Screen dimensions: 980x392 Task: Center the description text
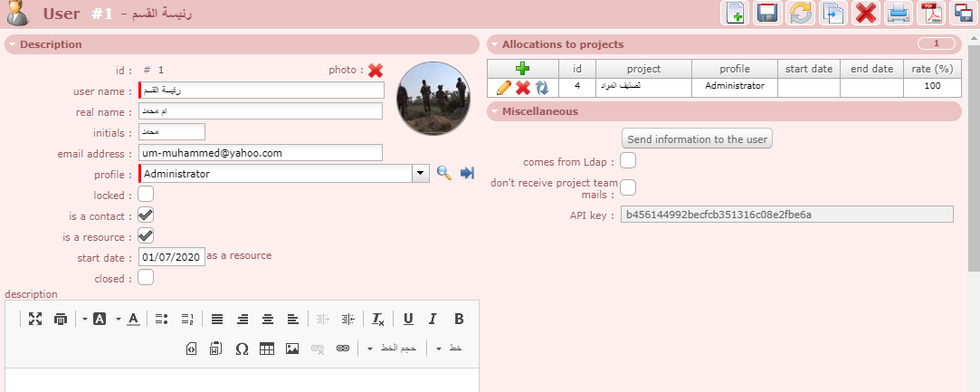coord(268,319)
